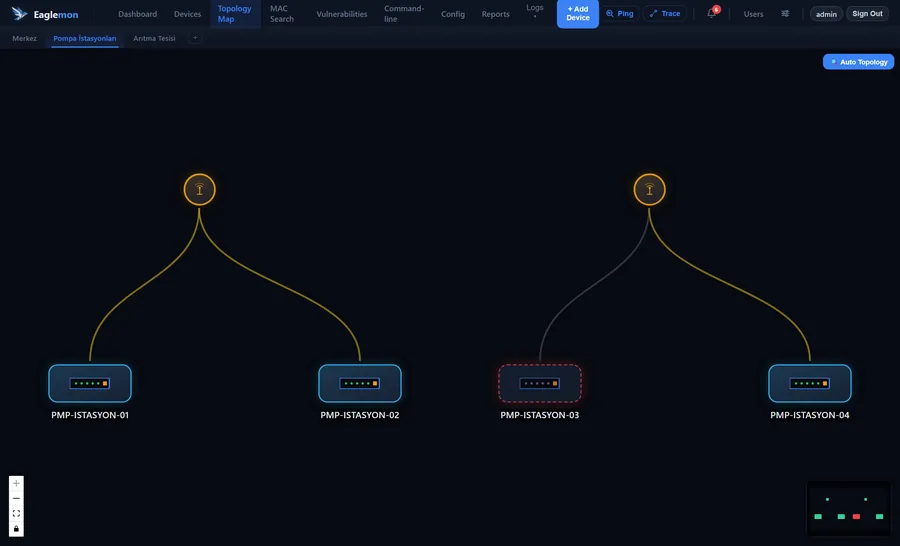
Task: Select the offline PMP-ISTASYON-03 device node
Action: (x=540, y=383)
